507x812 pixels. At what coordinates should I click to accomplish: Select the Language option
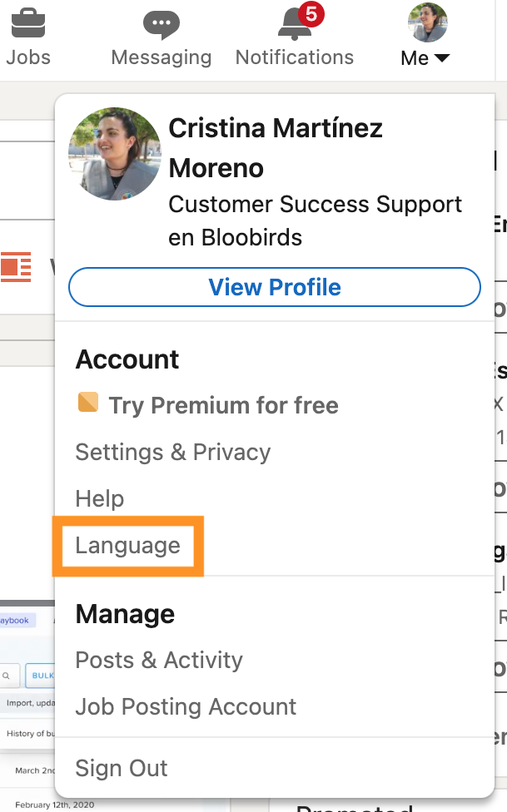pos(128,546)
